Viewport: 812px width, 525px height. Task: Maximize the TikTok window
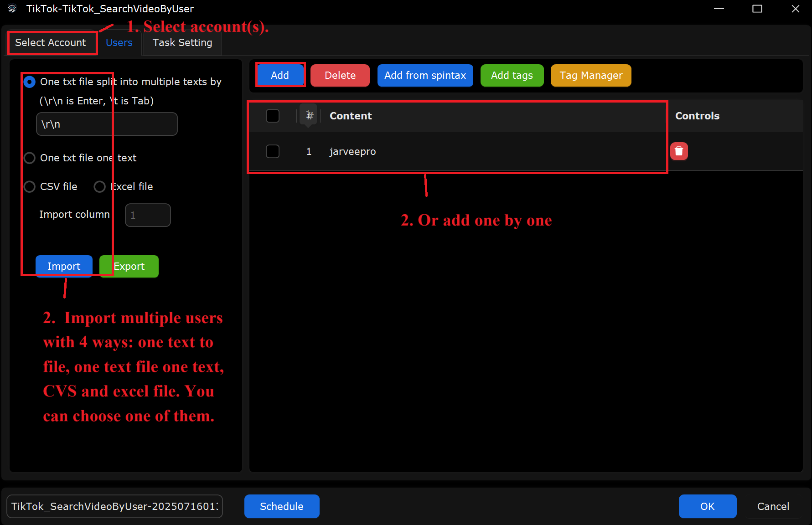757,9
